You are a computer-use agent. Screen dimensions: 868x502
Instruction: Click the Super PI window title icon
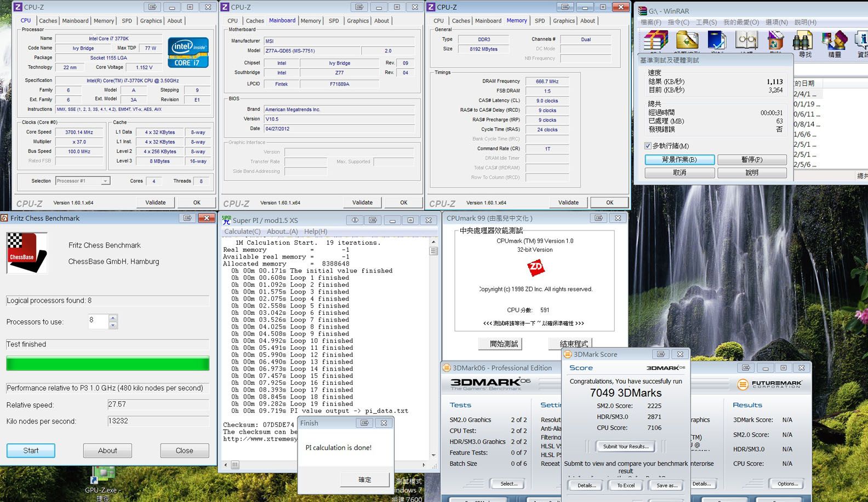pyautogui.click(x=226, y=220)
